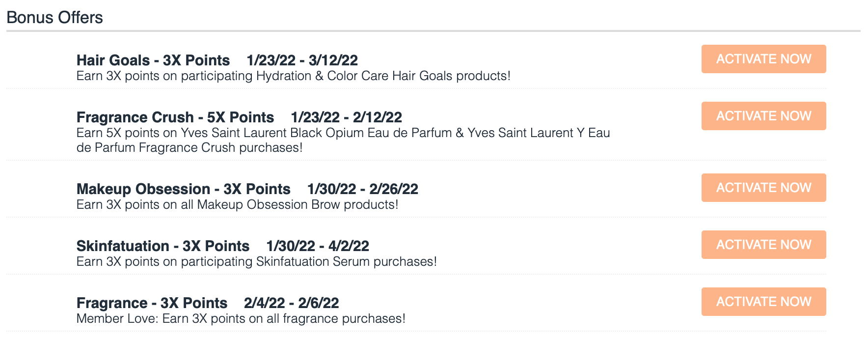Image resolution: width=868 pixels, height=339 pixels.
Task: Open the Skinfatuation offer title
Action: pos(162,246)
